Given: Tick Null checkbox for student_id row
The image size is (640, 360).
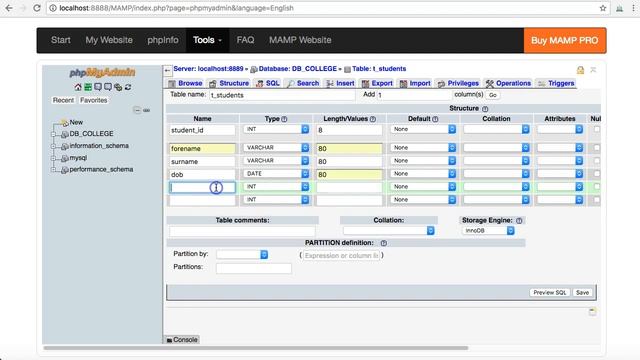Looking at the screenshot, I should coord(597,129).
